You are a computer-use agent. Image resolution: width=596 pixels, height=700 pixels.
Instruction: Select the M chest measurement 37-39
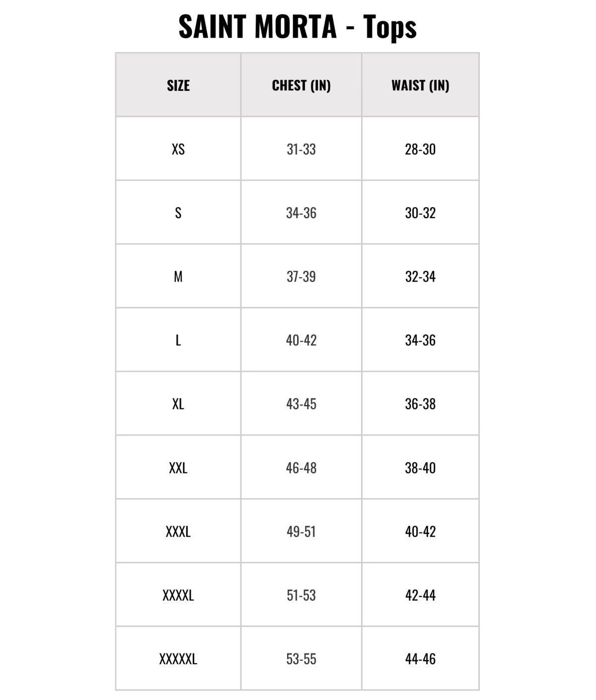[301, 276]
